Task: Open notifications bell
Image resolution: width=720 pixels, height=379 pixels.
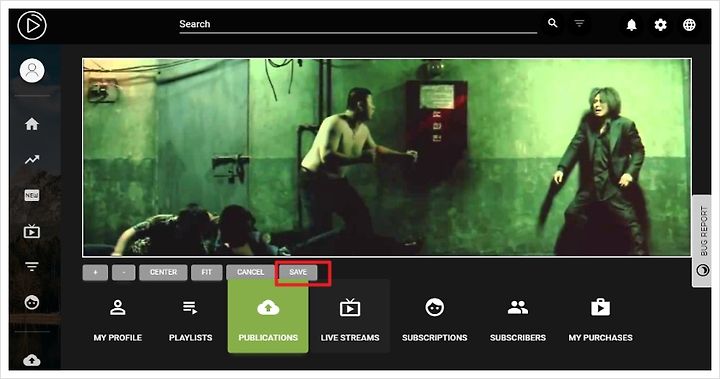Action: coord(632,25)
